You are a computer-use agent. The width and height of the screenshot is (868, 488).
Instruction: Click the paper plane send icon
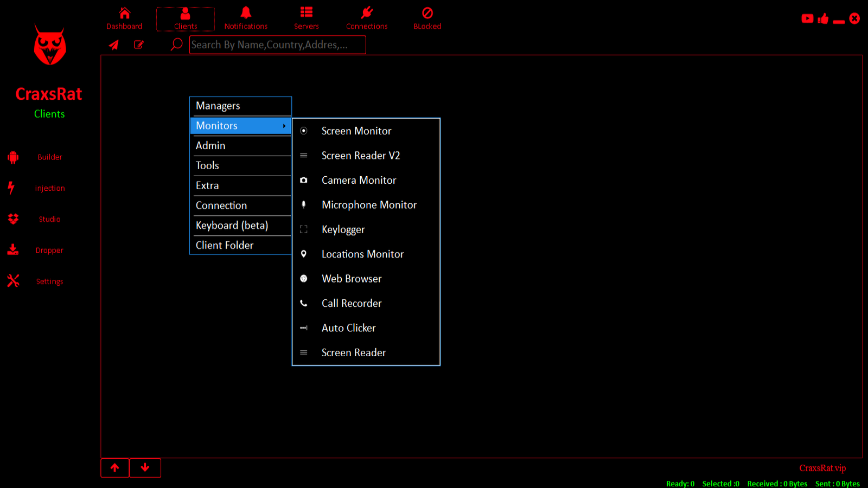click(x=113, y=44)
